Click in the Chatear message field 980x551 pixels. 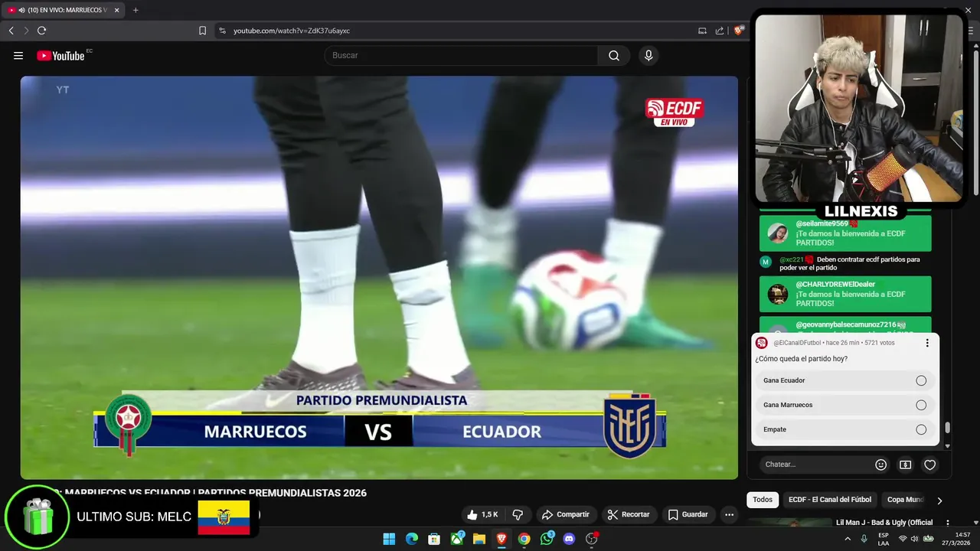(815, 465)
